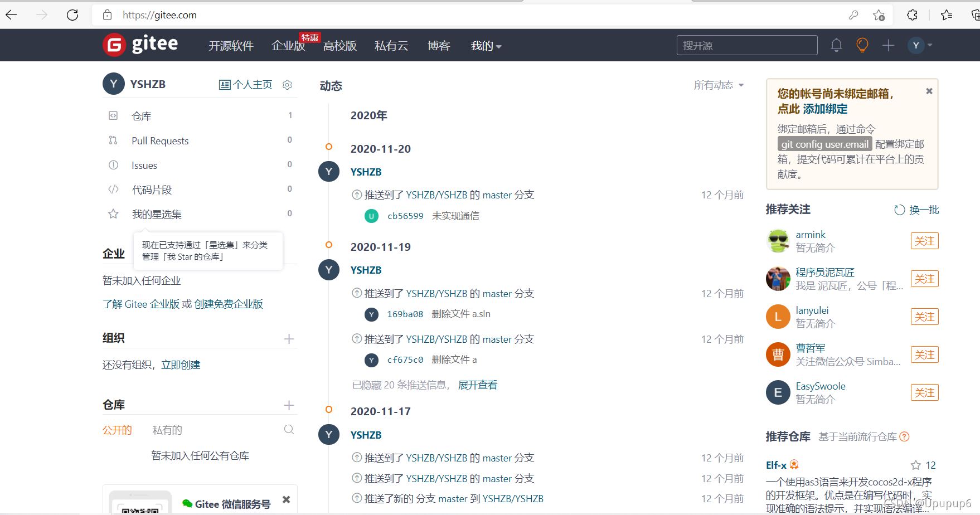
Task: Open the settings gear beside 个人主页
Action: 287,85
